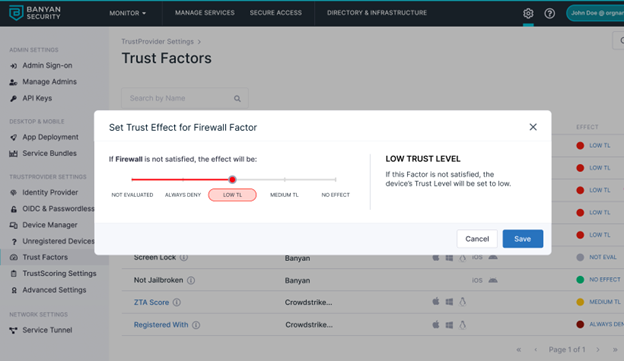624x361 pixels.
Task: Click info icon next to Screen Lock
Action: (184, 258)
